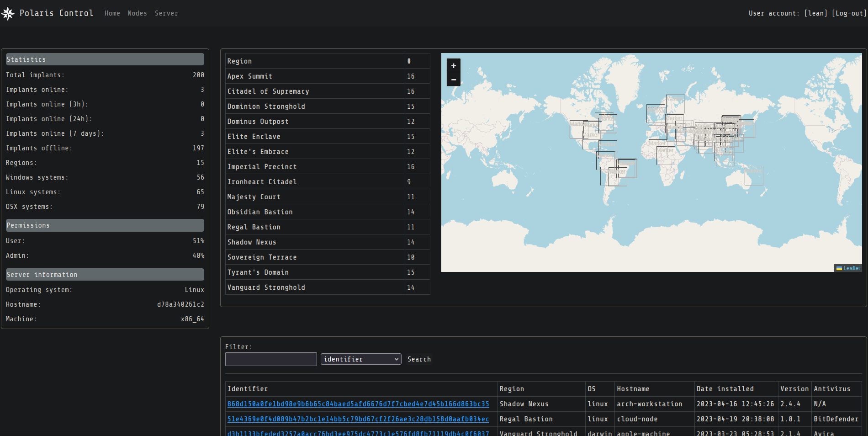Select the Majesty Court region row
Screen dimensions: 868x436
click(x=328, y=197)
